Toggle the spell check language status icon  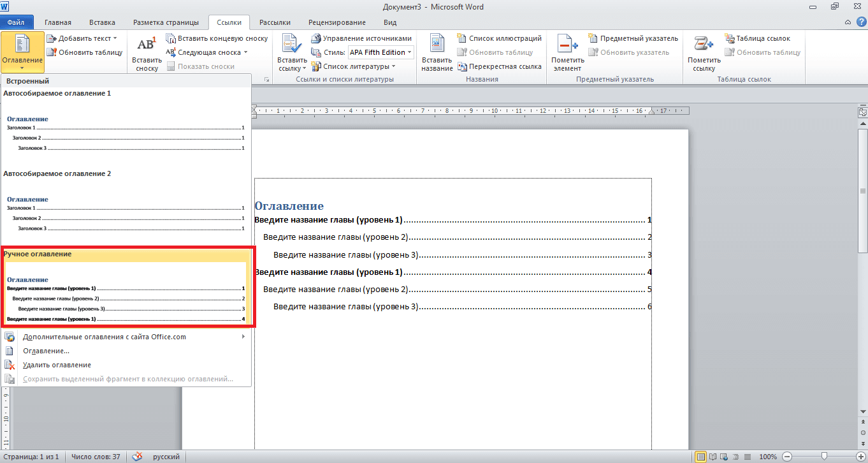coord(137,457)
